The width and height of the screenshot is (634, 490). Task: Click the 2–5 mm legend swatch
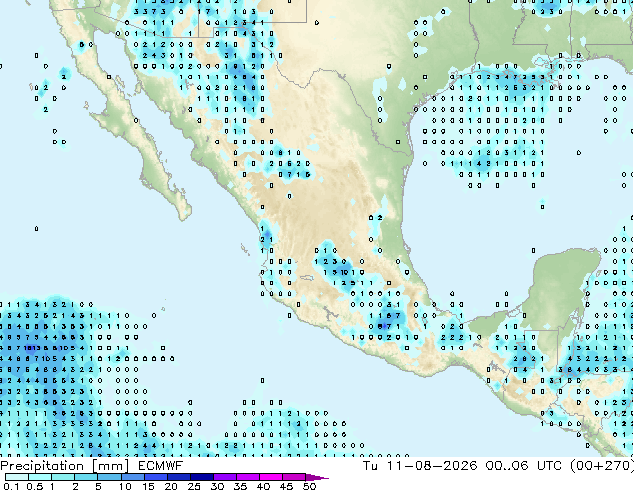[x=86, y=477]
